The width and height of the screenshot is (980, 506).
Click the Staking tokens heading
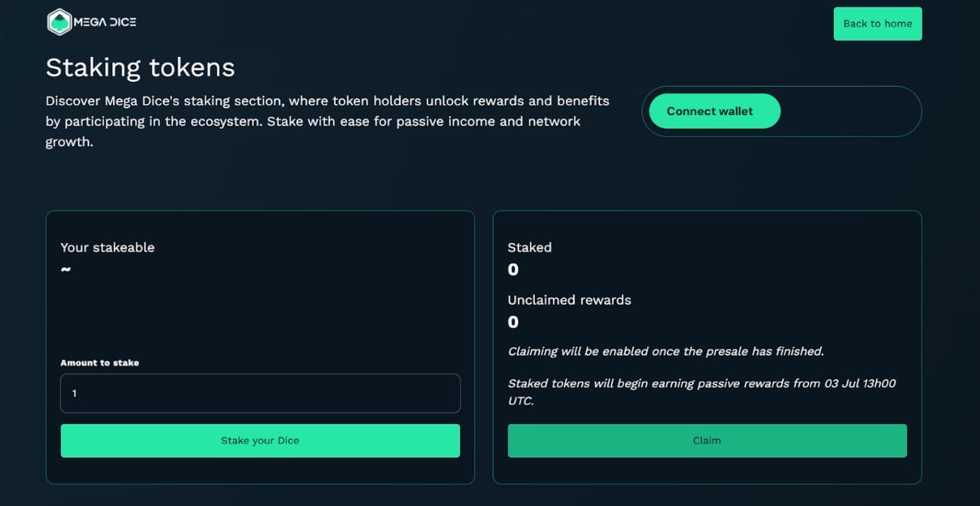(140, 68)
